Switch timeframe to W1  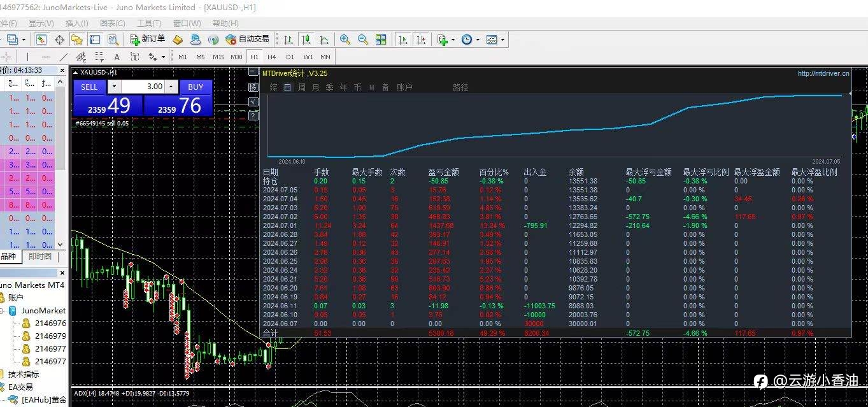click(308, 57)
